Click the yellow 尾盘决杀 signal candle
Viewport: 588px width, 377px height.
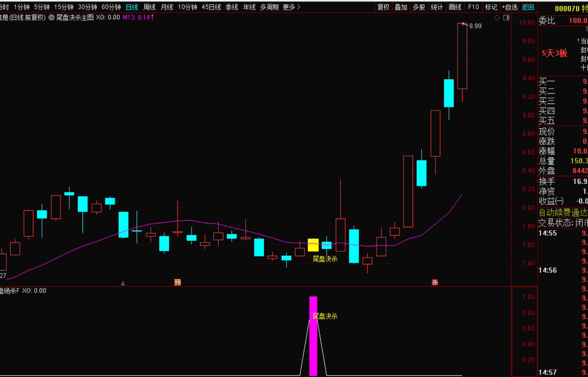pos(313,245)
